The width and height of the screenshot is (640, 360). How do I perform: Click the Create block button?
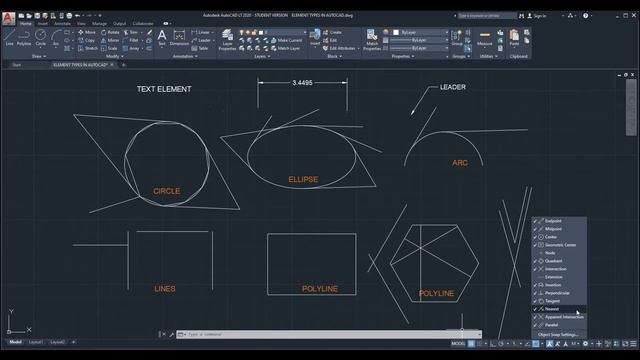coord(332,32)
